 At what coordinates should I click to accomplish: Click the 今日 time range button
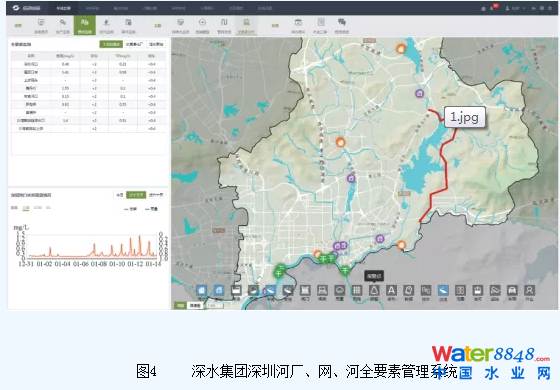click(120, 195)
